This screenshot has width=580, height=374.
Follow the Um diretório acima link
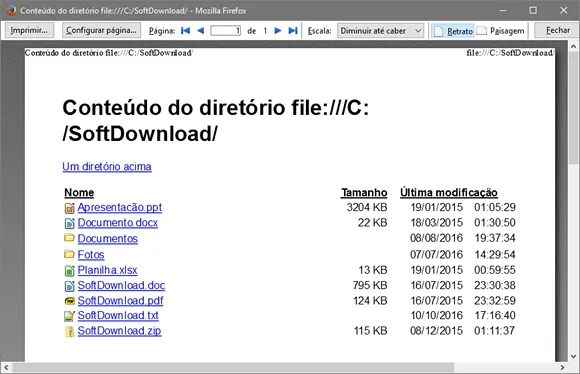click(107, 166)
